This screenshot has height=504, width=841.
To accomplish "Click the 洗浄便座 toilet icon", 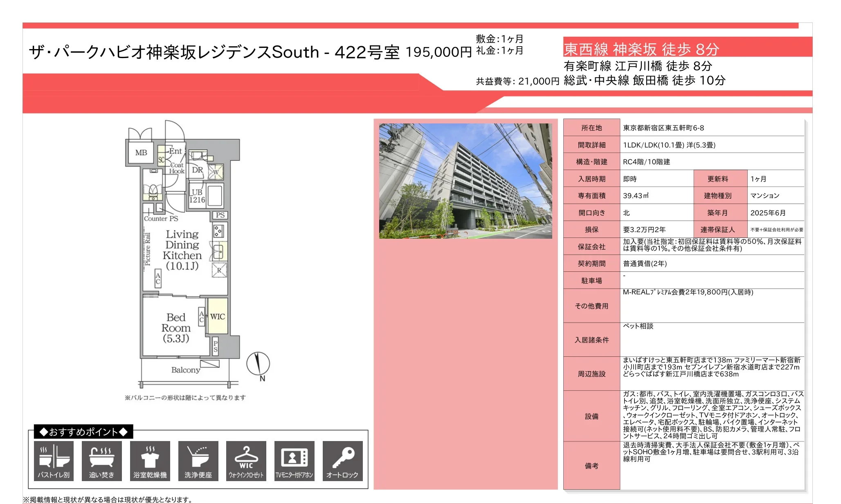I will 198,460.
